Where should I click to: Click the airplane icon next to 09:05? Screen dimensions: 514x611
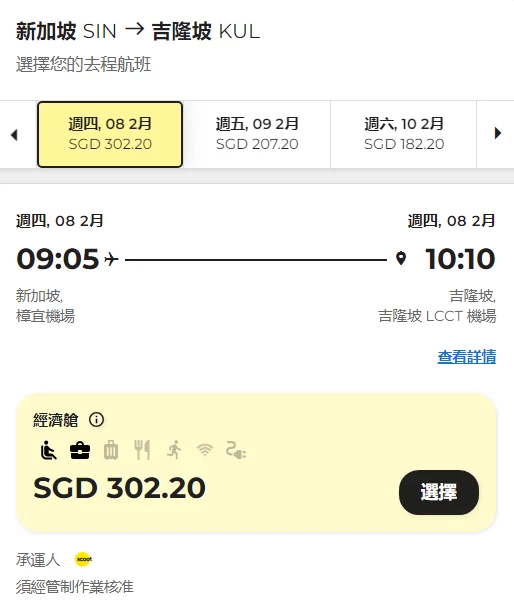point(111,259)
